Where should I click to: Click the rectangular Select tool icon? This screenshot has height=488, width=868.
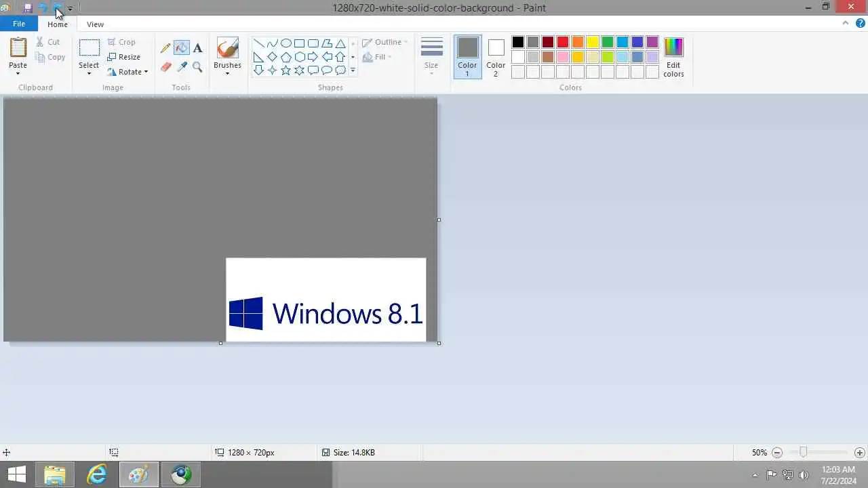click(89, 48)
